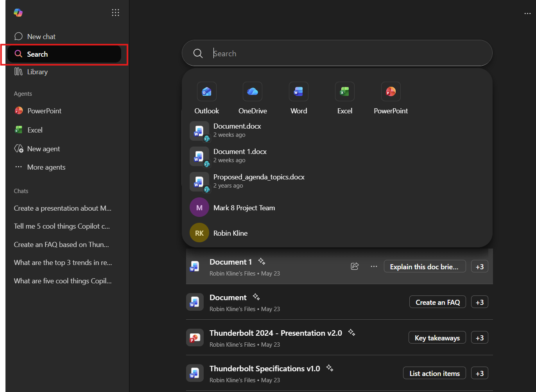The height and width of the screenshot is (392, 536).
Task: Open chat 'What are the top 3 trends in re...'
Action: click(63, 263)
